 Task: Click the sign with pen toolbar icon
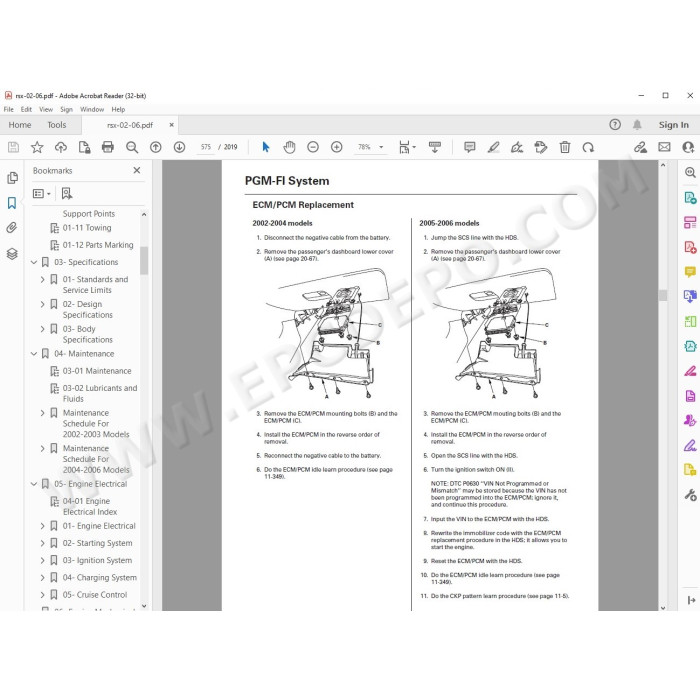point(517,147)
